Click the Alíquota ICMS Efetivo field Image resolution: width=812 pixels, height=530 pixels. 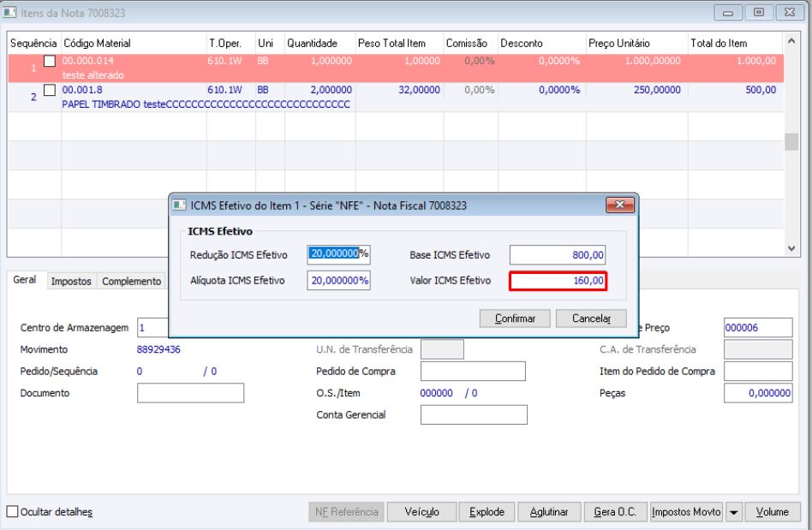[338, 281]
